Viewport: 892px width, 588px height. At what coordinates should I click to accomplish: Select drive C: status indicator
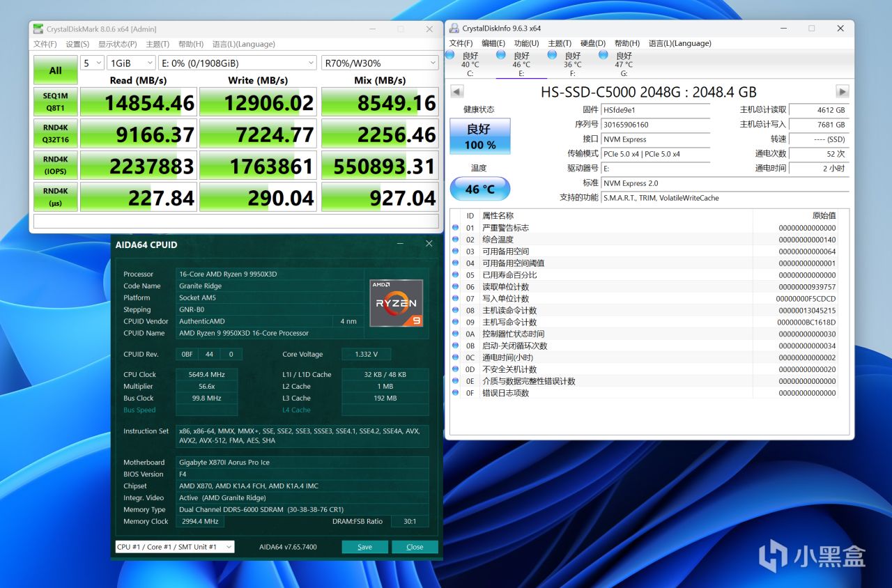pos(470,64)
